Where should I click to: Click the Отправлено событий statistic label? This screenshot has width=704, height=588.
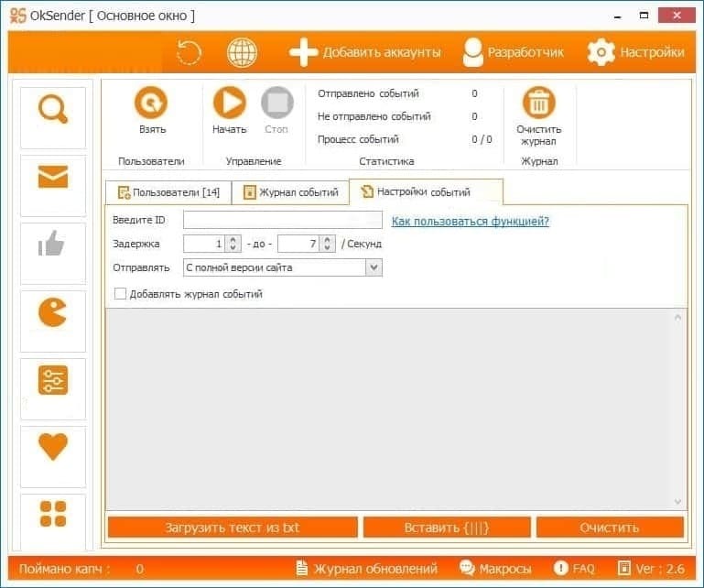click(368, 93)
